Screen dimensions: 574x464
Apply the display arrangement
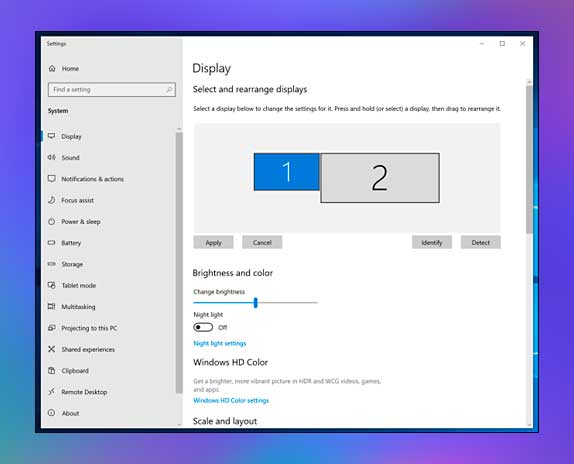(x=213, y=242)
